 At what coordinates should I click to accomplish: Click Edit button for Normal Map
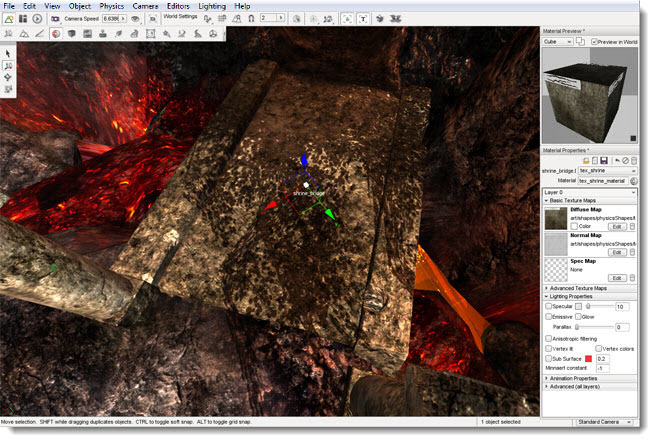617,253
